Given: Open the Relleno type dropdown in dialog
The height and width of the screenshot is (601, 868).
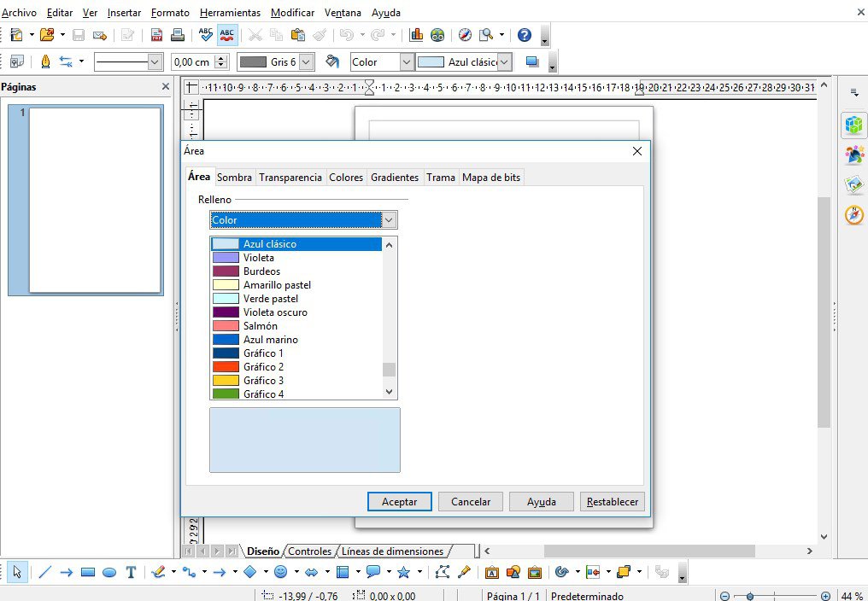Looking at the screenshot, I should click(x=389, y=219).
